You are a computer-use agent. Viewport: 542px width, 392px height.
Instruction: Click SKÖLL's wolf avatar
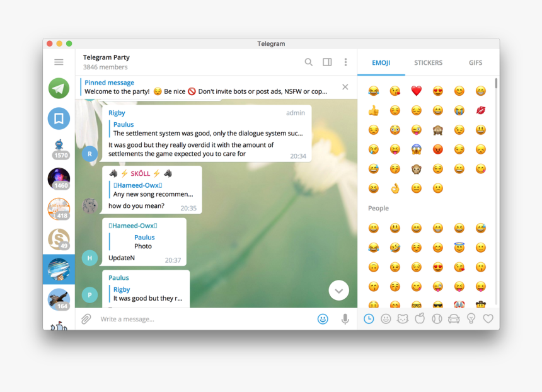point(89,205)
